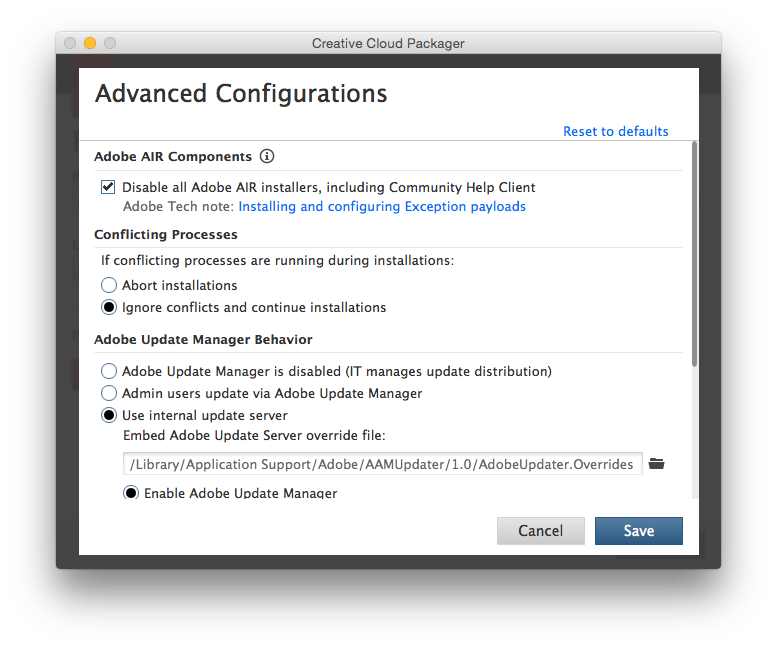Screen dimensions: 777x649
Task: Select the Abort installations radio button
Action: [x=109, y=285]
